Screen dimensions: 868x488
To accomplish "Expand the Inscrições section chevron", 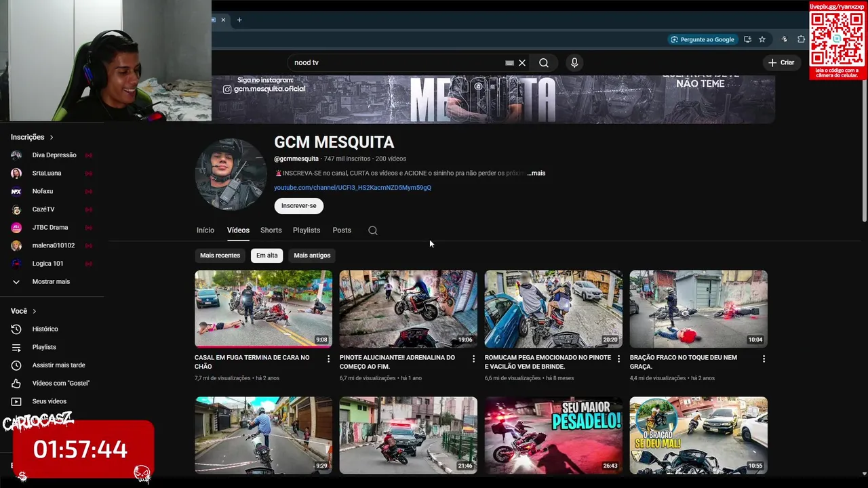I will coord(51,137).
